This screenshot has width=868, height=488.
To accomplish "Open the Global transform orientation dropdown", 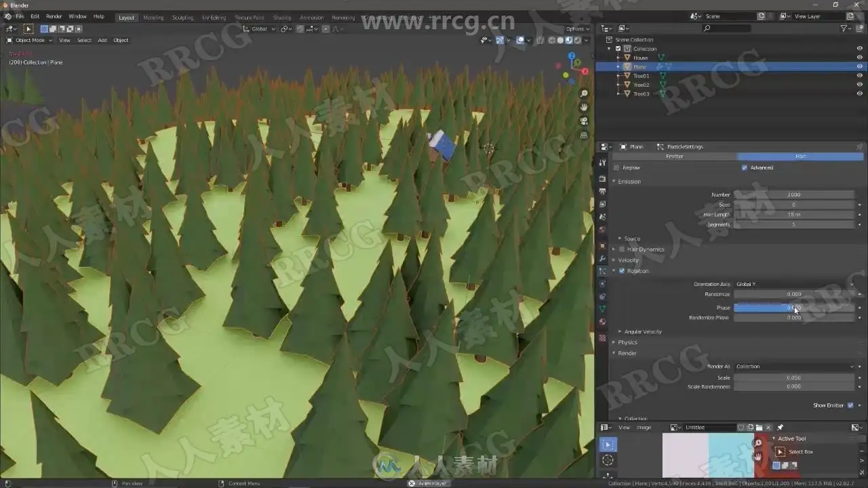I will (x=260, y=29).
